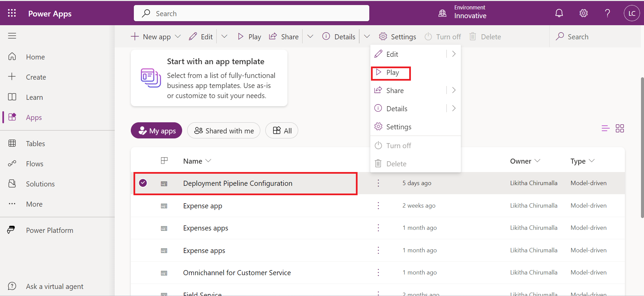Open the settings gear in header

pyautogui.click(x=583, y=13)
